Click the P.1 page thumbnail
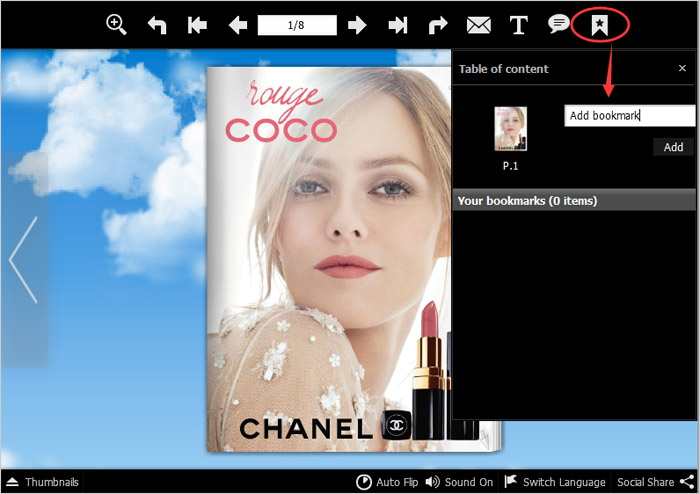 point(510,130)
